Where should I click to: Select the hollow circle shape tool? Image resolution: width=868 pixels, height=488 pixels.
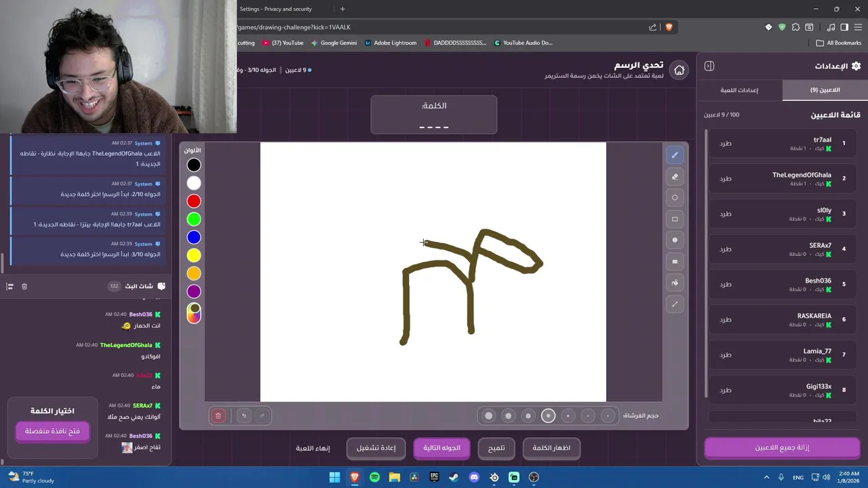[675, 198]
